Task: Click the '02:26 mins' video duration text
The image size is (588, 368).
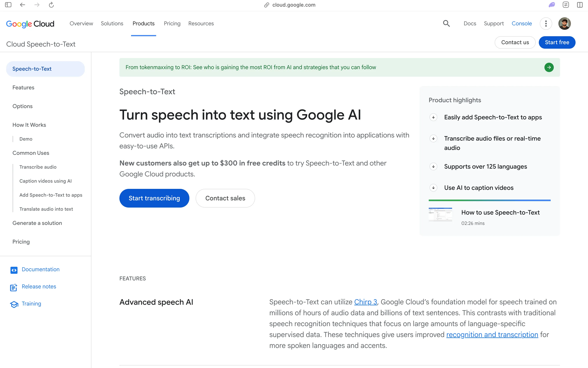Action: 473,223
